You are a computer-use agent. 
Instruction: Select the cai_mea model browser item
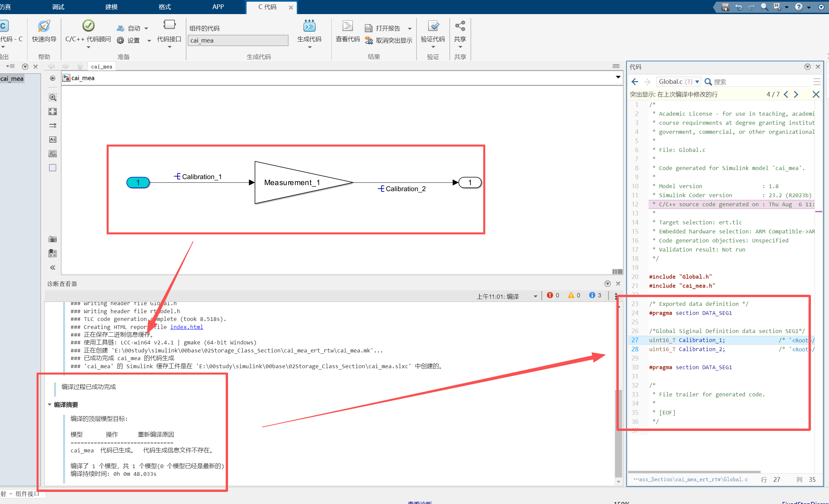click(x=12, y=78)
